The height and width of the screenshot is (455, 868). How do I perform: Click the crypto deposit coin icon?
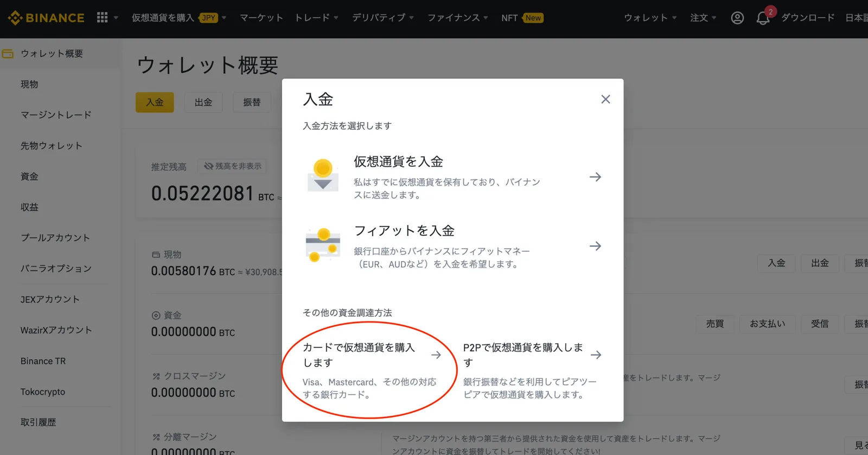(x=323, y=175)
